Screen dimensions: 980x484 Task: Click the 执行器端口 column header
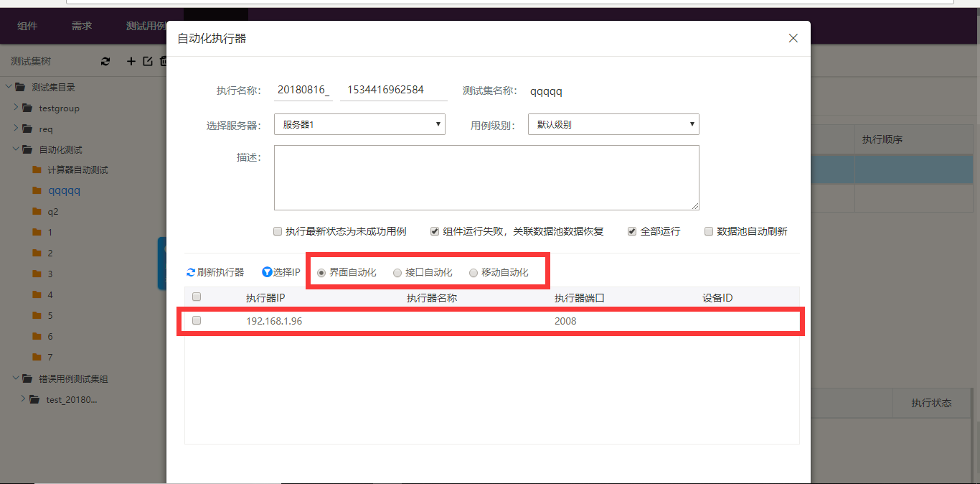coord(580,297)
